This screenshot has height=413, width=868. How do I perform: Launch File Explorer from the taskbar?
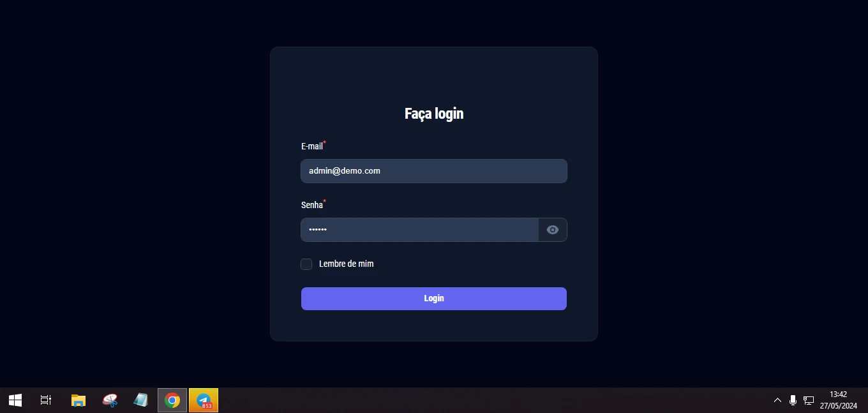tap(78, 400)
